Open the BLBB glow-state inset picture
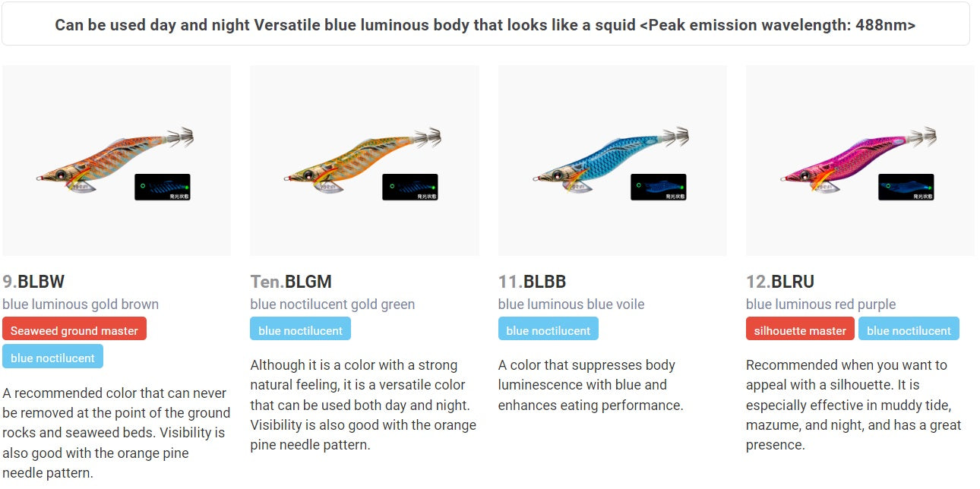Screen dimensions: 980x489 pyautogui.click(x=658, y=188)
